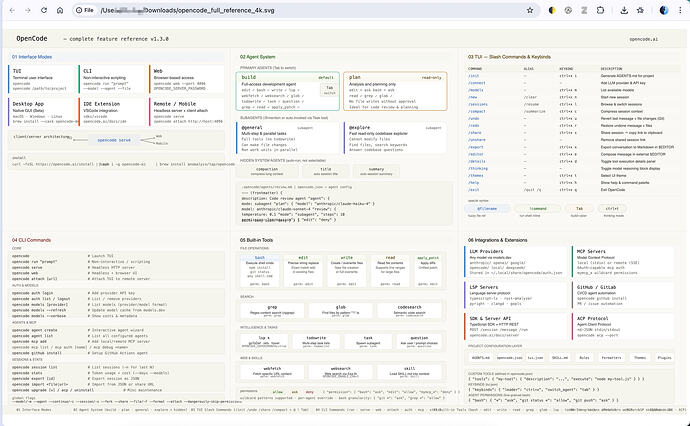Click the Z extension icon in toolbar
690x426 pixels.
tap(584, 10)
